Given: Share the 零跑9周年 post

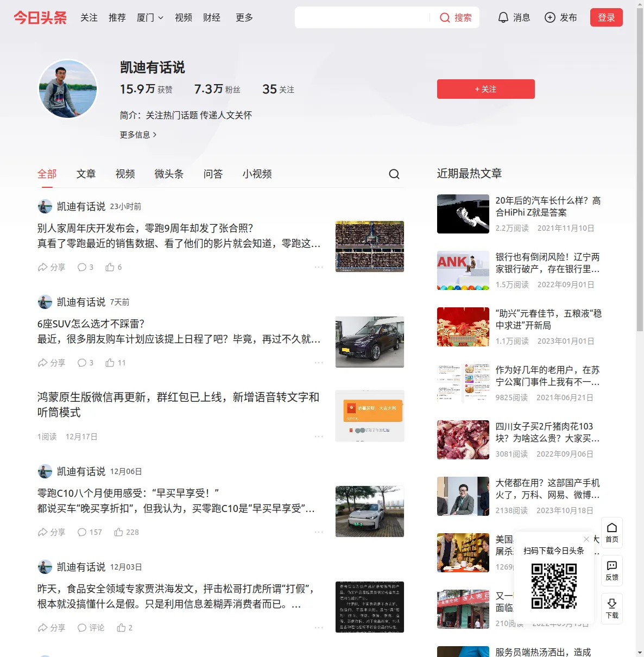Looking at the screenshot, I should coord(52,267).
